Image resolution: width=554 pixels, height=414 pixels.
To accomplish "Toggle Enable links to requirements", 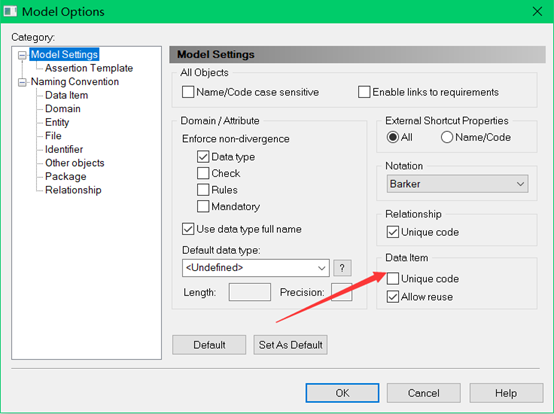I will tap(364, 92).
